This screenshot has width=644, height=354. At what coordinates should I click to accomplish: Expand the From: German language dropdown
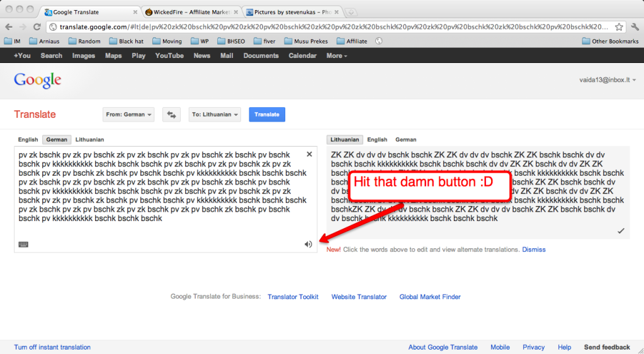click(128, 115)
